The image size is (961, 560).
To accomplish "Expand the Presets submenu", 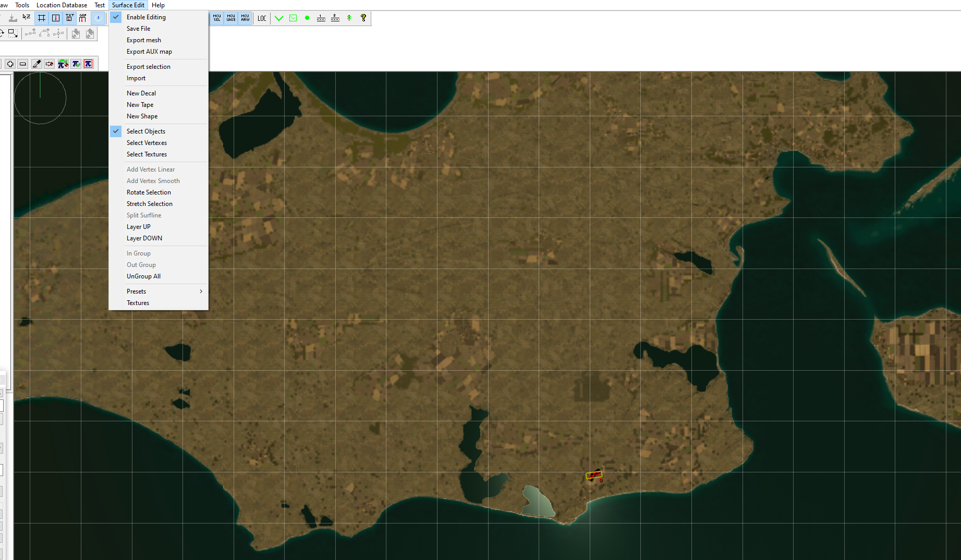I will [136, 291].
